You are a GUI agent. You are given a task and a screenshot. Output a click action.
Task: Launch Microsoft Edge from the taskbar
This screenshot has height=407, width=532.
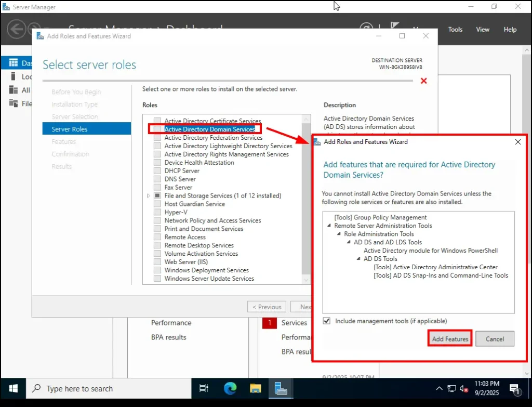click(230, 388)
